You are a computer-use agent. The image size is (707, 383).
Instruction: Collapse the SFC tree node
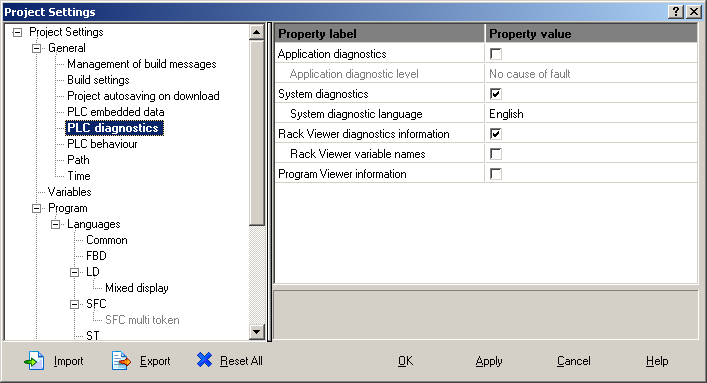(74, 305)
